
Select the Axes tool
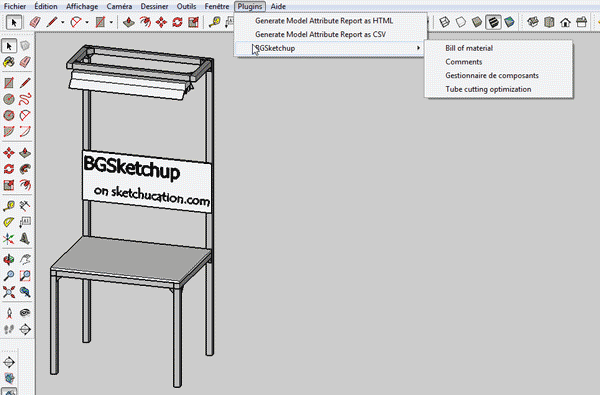(8, 239)
